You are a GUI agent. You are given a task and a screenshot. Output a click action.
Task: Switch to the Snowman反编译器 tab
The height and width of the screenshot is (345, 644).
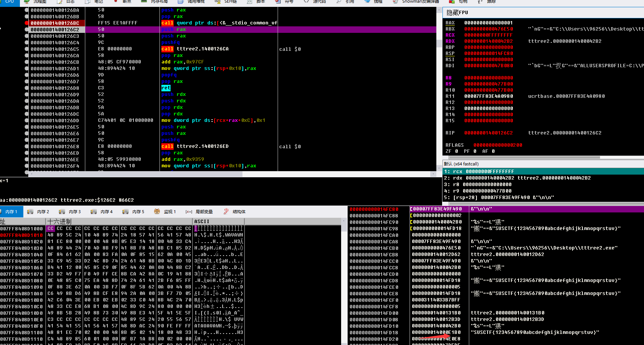(x=416, y=2)
